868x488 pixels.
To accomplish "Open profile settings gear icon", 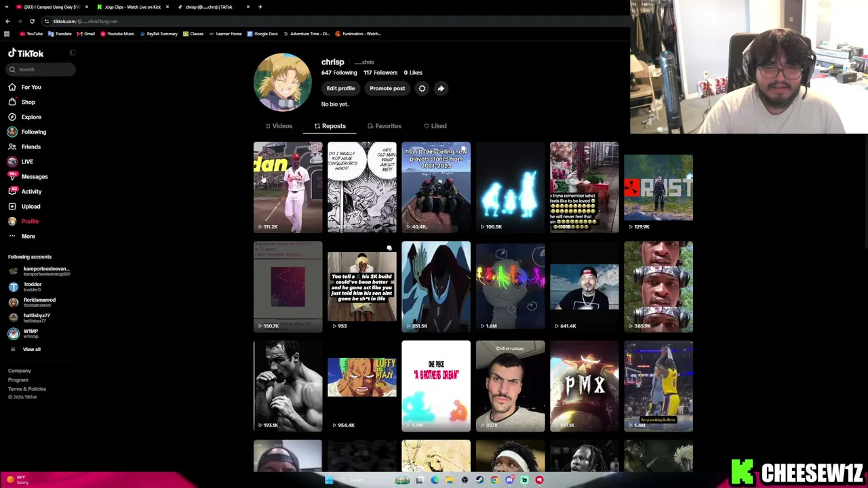I will point(422,88).
